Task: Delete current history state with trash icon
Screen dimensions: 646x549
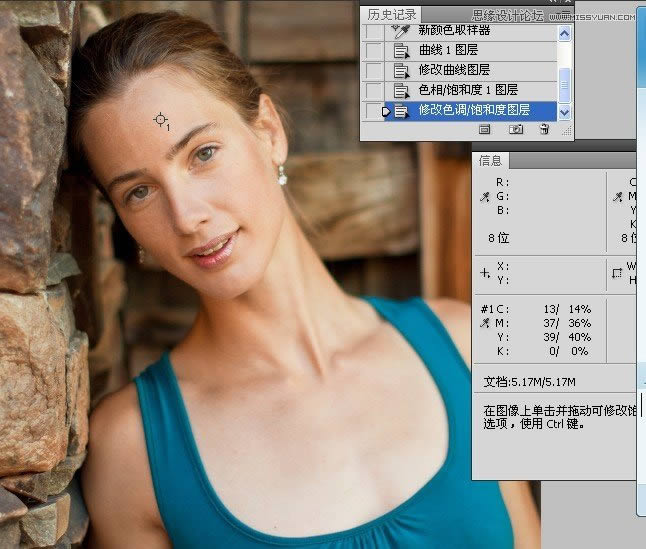Action: click(x=544, y=129)
